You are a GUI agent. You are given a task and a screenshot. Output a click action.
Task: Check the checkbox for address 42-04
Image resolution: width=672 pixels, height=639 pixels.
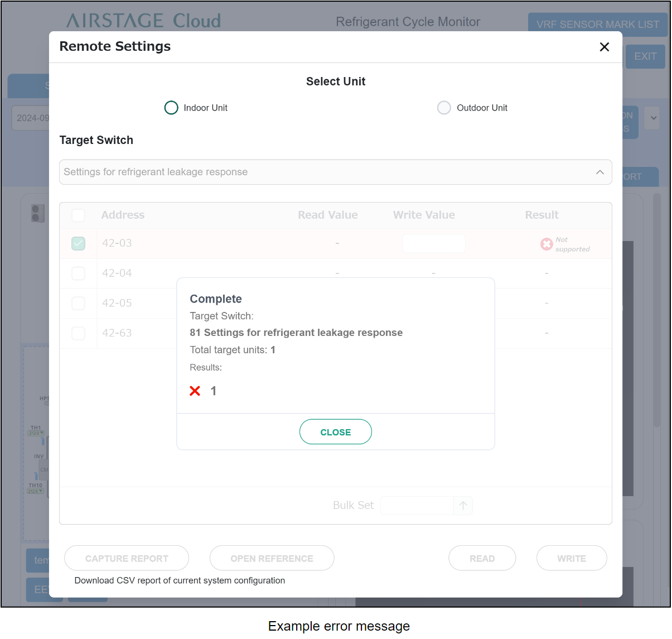79,273
